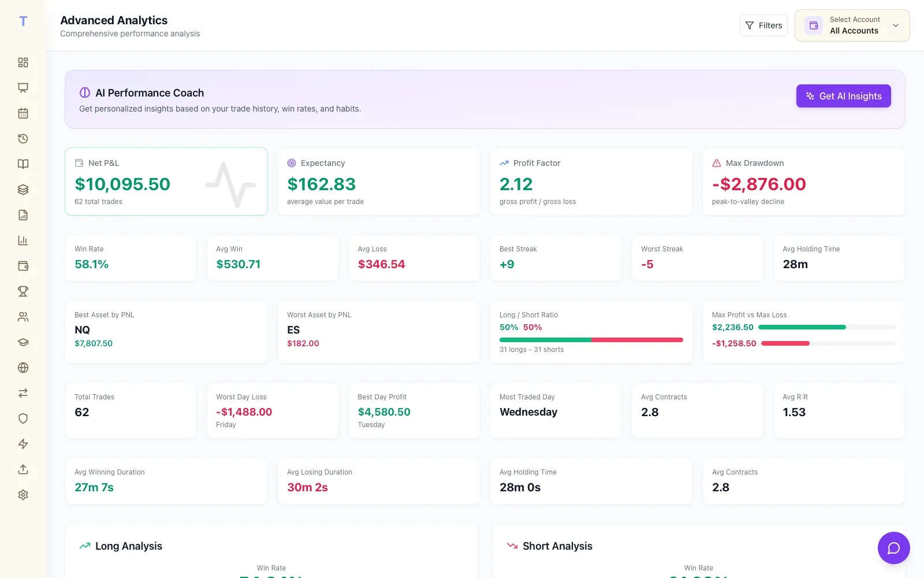The width and height of the screenshot is (924, 578).
Task: Click the $162.83 Expectancy value
Action: [322, 184]
